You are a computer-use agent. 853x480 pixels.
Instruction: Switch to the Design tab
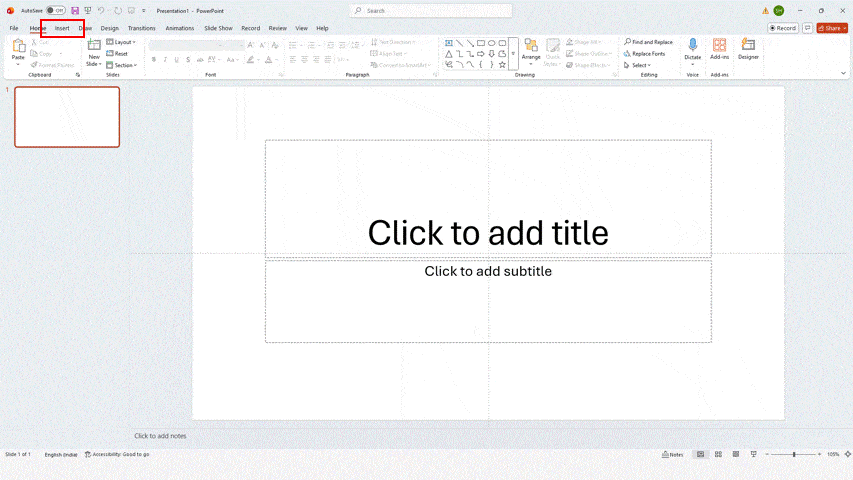109,28
